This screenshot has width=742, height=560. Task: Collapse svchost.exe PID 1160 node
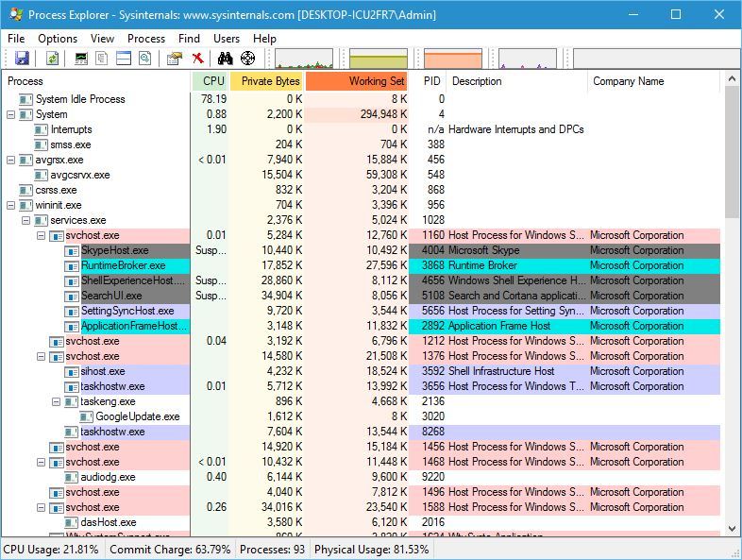coord(42,236)
